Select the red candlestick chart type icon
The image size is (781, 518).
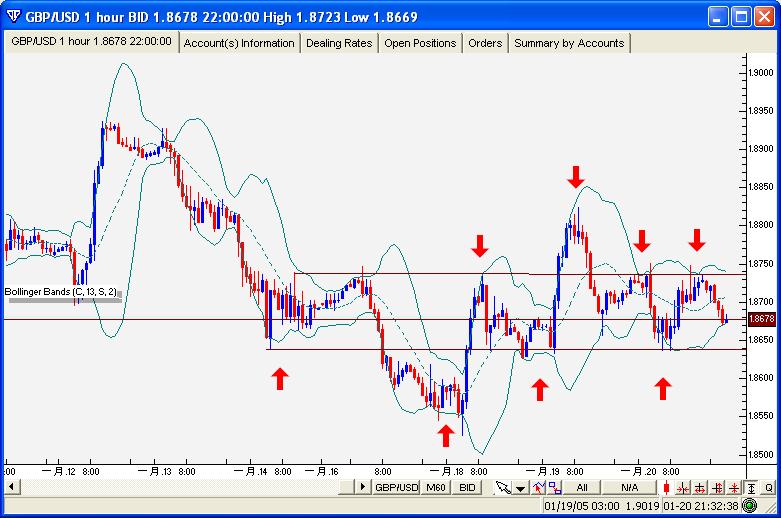pyautogui.click(x=666, y=488)
